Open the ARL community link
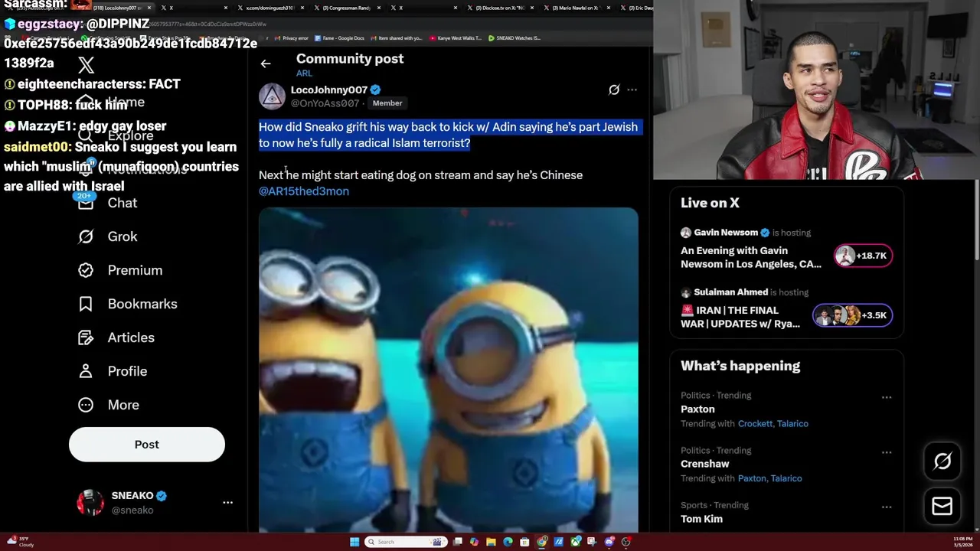980x551 pixels. tap(304, 73)
